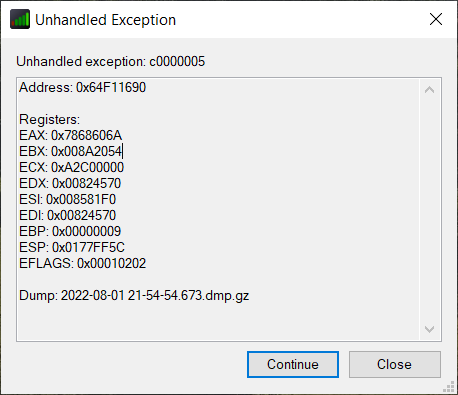Click the EBX 0x008A2054 register line
458x395 pixels.
pyautogui.click(x=71, y=151)
